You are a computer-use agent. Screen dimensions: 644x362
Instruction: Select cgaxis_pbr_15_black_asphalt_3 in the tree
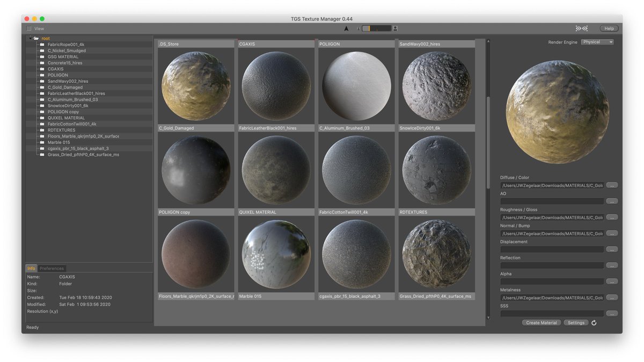tap(78, 148)
